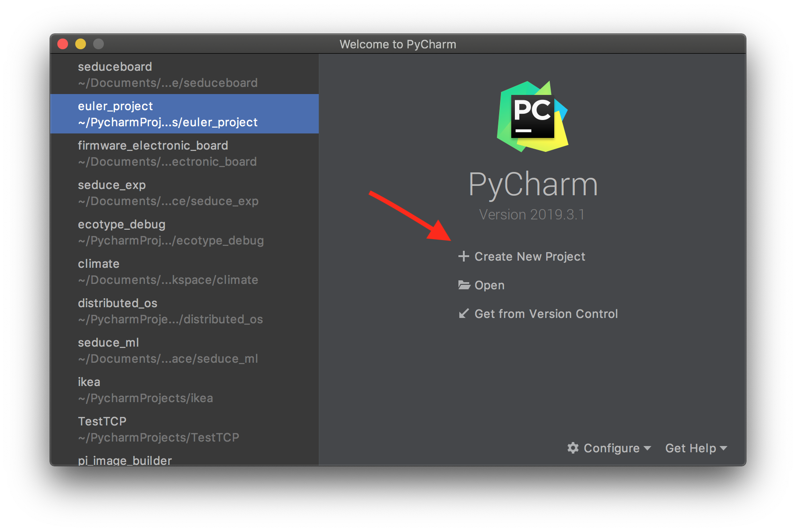This screenshot has width=796, height=532.
Task: Click the arrow icon for Get from Version Control
Action: 464,313
